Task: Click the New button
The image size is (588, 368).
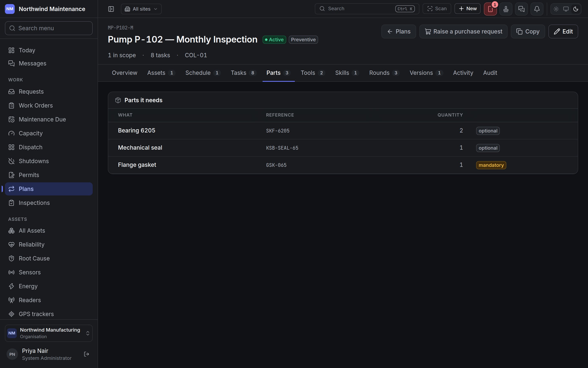Action: click(468, 9)
